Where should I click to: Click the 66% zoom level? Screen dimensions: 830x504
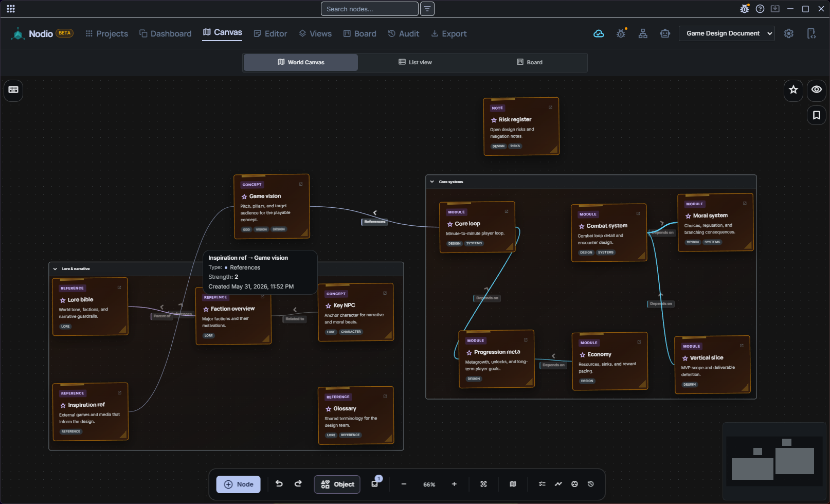click(429, 484)
